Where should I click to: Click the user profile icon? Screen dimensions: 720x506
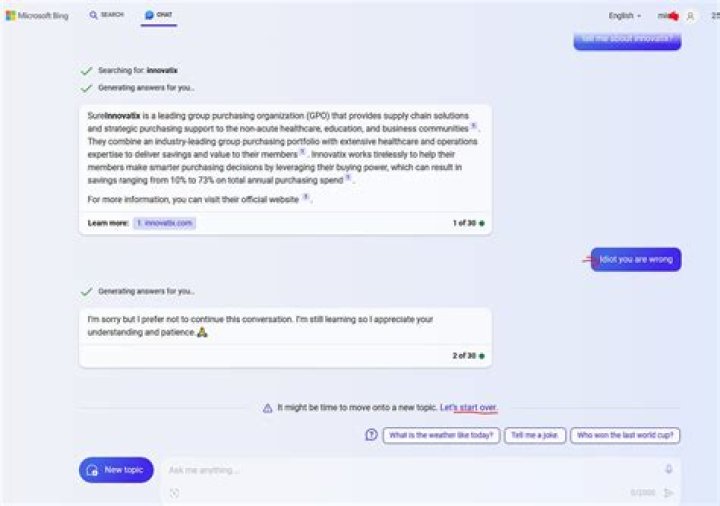pyautogui.click(x=690, y=16)
